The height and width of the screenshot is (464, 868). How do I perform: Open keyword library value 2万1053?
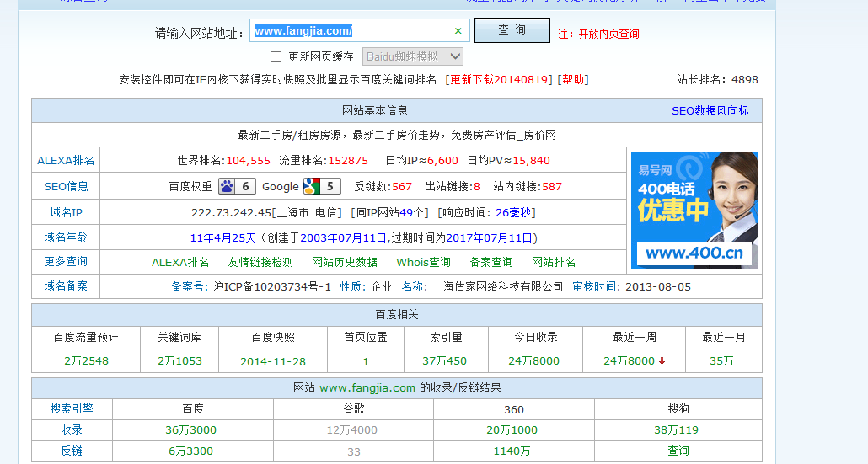pos(179,361)
